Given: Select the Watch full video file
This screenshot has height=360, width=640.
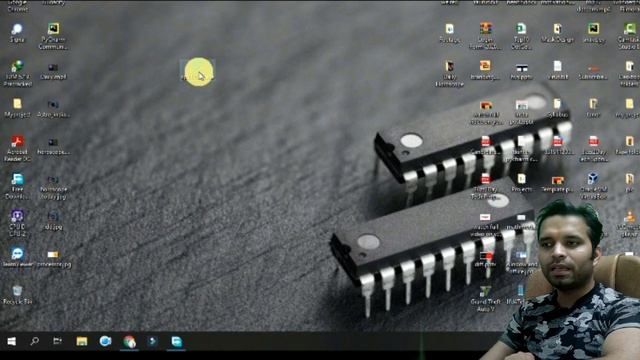Looking at the screenshot, I should click(x=485, y=224).
